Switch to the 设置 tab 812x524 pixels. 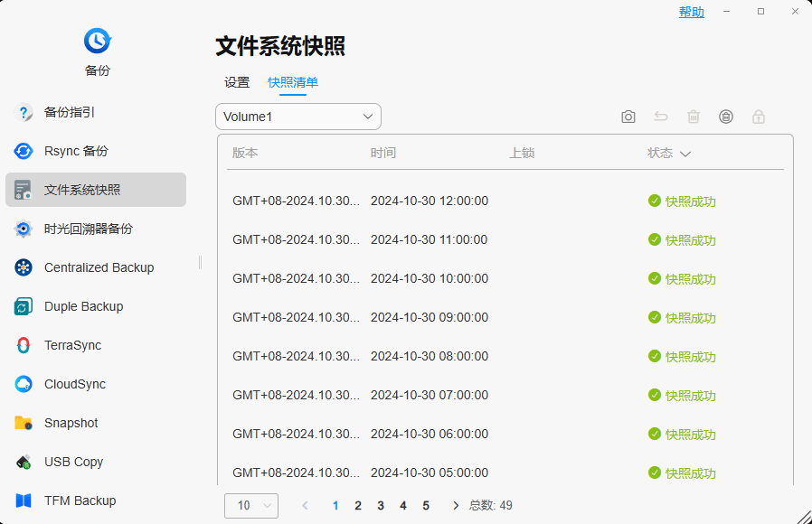[237, 82]
